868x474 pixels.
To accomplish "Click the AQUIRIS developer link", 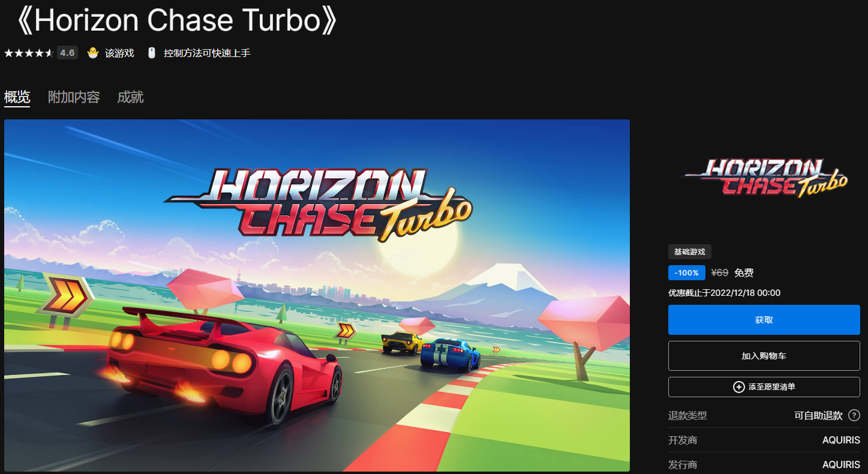I will point(841,440).
